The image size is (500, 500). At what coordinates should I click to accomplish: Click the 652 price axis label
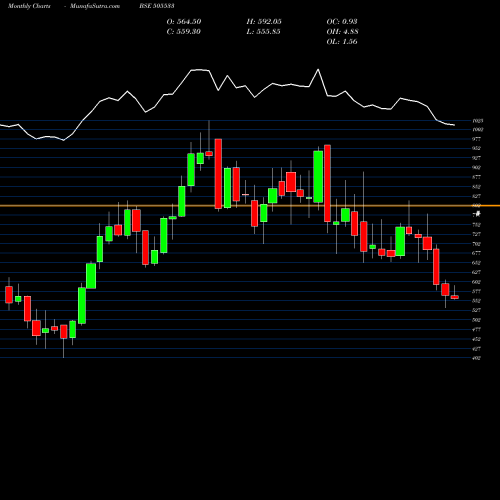coord(477,263)
